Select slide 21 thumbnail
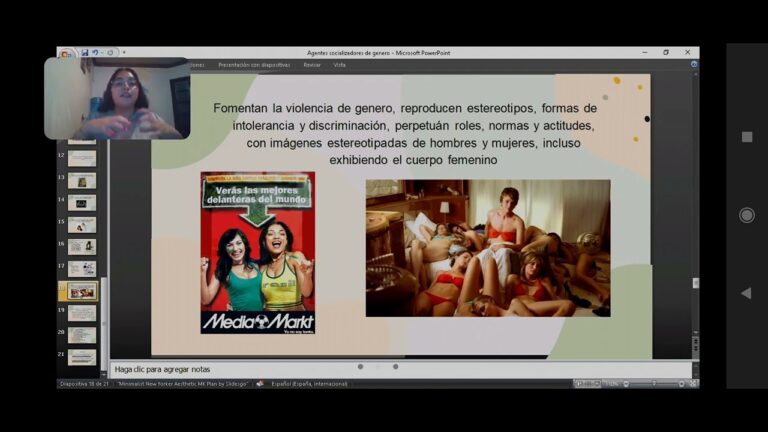This screenshot has height=432, width=768. [x=82, y=358]
